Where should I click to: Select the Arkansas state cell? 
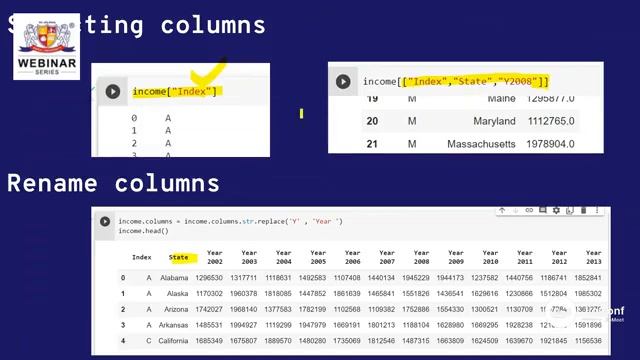point(173,325)
